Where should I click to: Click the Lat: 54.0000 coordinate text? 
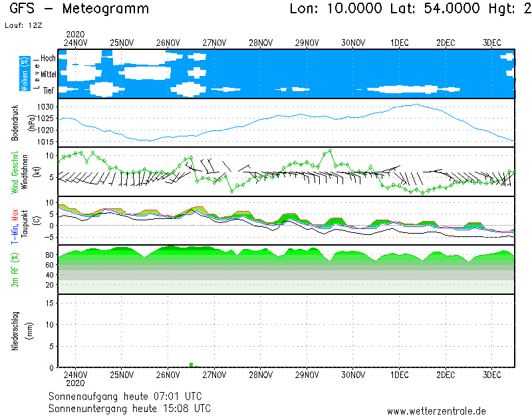point(430,9)
